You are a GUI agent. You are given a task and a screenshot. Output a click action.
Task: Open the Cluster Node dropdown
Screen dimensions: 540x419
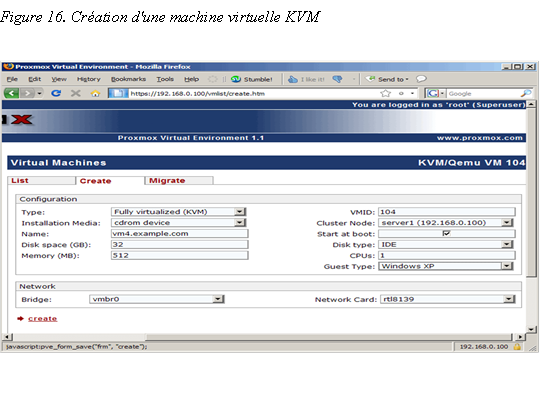click(x=446, y=223)
